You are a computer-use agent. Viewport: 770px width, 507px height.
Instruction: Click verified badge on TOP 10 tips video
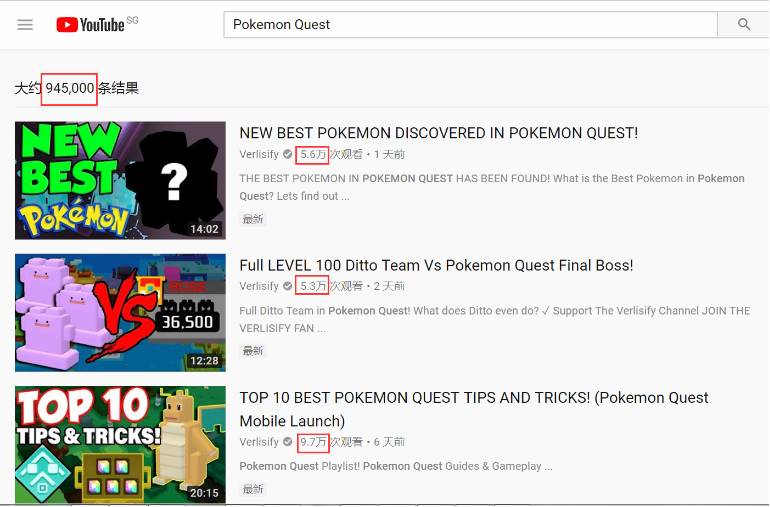coord(288,442)
